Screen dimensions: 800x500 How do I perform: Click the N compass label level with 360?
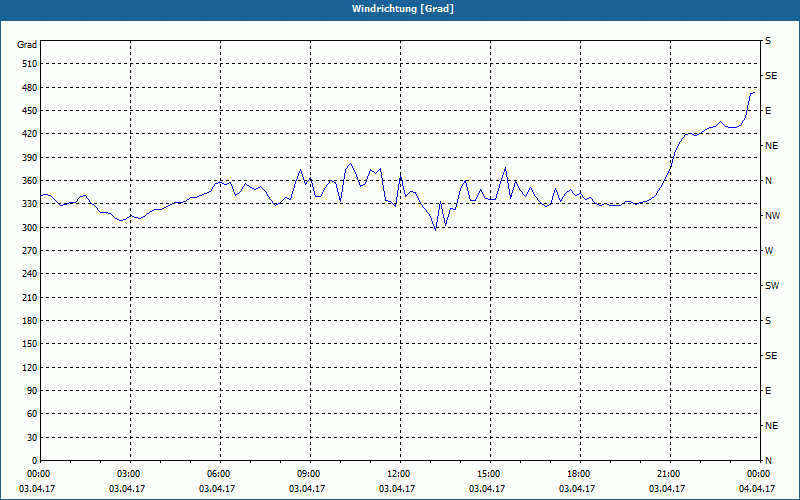coord(768,181)
